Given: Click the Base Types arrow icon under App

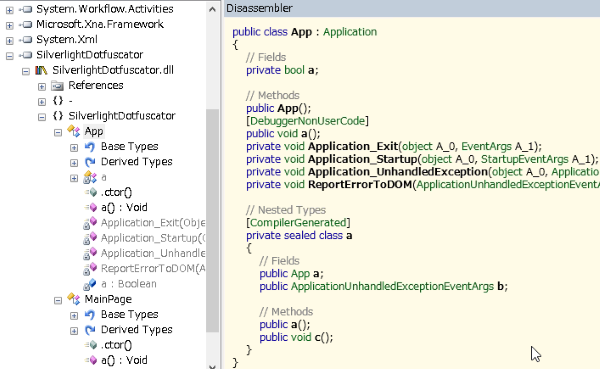Looking at the screenshot, I should pos(90,147).
